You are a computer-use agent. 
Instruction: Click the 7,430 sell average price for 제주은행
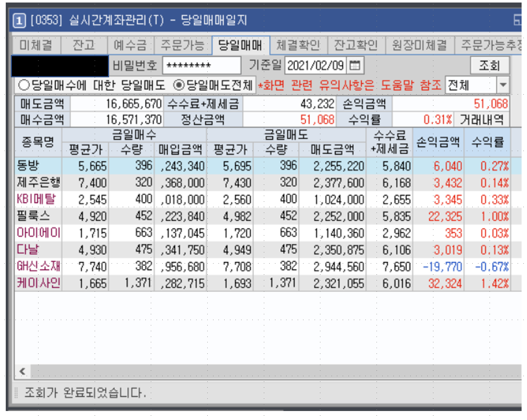[237, 183]
